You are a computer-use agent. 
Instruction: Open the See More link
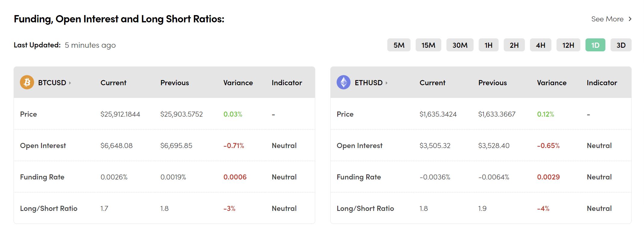tap(607, 19)
